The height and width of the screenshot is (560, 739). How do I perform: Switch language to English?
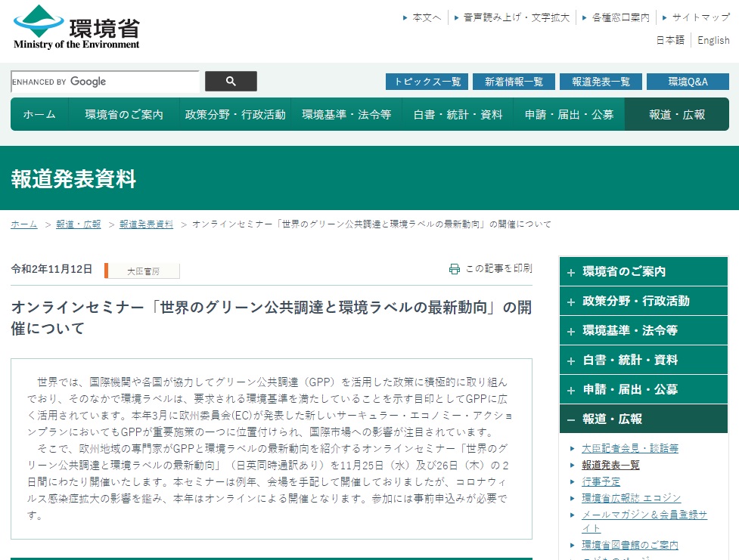pos(713,41)
